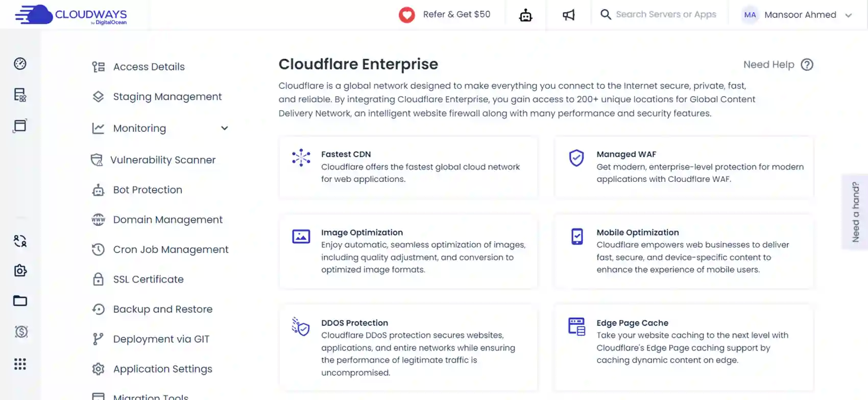868x400 pixels.
Task: Click the Cloudflare Enterprise heading
Action: coord(358,64)
